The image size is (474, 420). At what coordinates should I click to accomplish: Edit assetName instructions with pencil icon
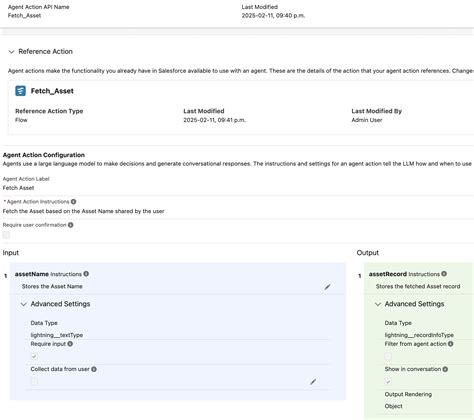pos(327,287)
